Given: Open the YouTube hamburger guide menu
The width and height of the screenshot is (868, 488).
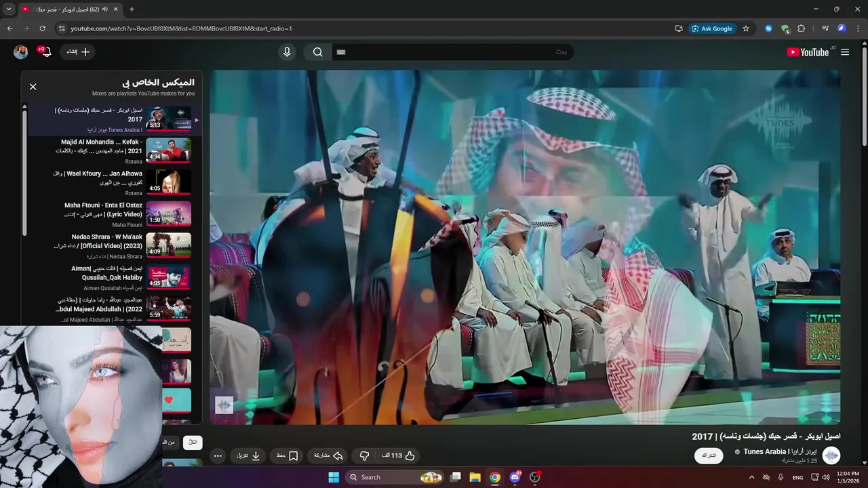Looking at the screenshot, I should click(845, 52).
